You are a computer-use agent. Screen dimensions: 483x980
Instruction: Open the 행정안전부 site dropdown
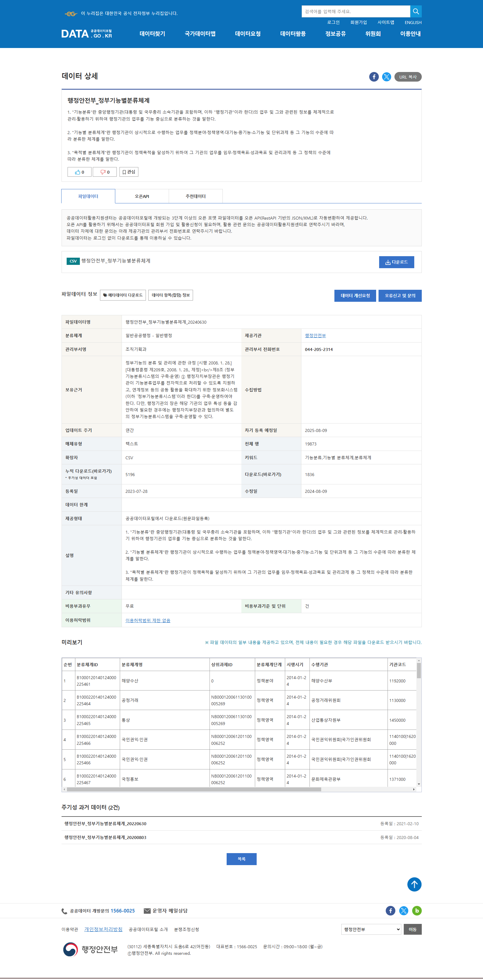click(x=371, y=929)
